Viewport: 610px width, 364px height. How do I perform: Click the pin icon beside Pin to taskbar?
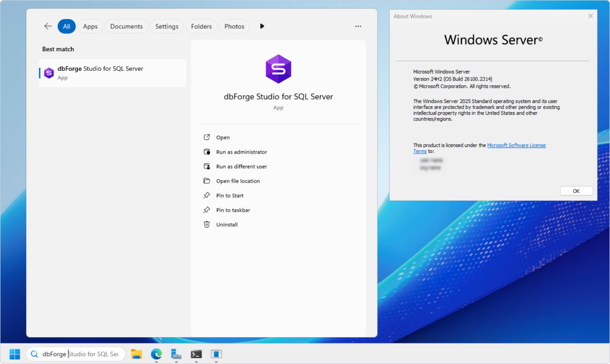(207, 210)
